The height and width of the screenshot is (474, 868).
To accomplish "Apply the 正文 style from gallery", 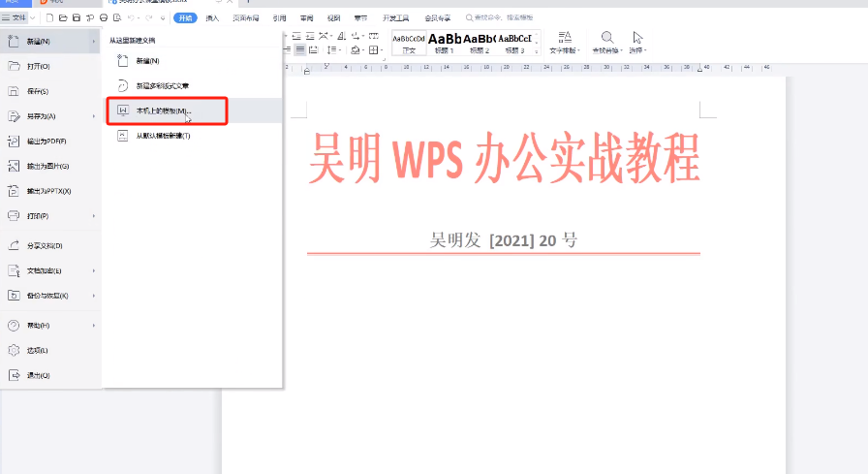I will pyautogui.click(x=409, y=44).
